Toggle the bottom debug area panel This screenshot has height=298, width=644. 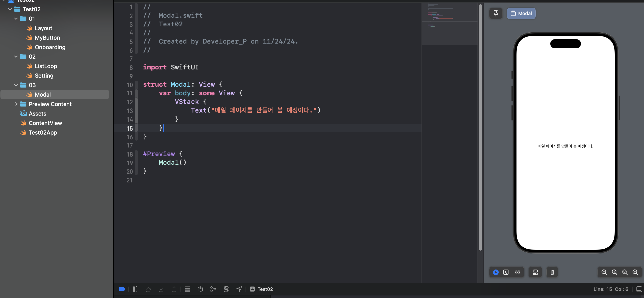point(639,289)
